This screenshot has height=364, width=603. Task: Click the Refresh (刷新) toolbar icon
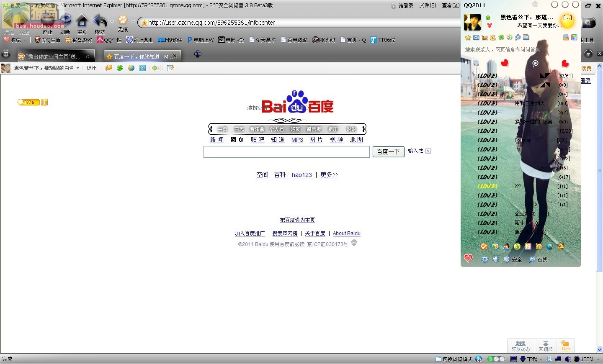click(x=65, y=21)
